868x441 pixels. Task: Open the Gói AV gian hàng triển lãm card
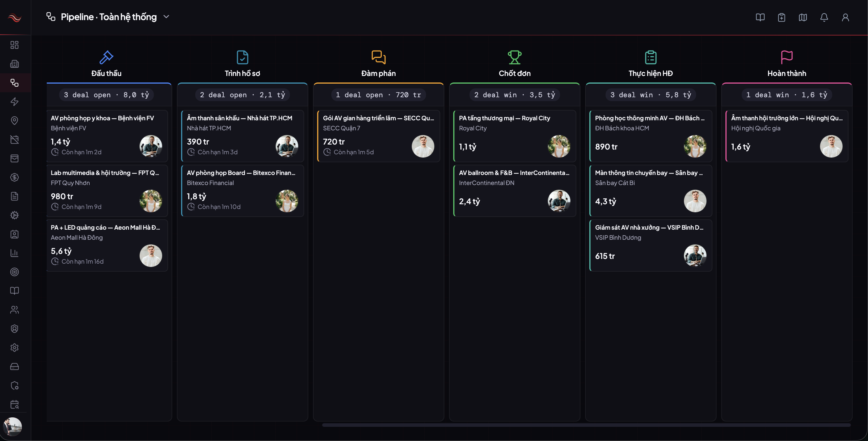click(379, 136)
